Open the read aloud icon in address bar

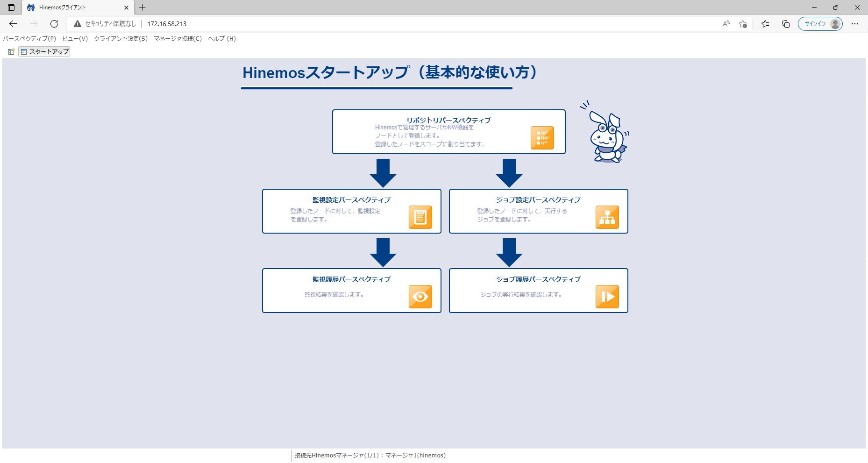[726, 23]
